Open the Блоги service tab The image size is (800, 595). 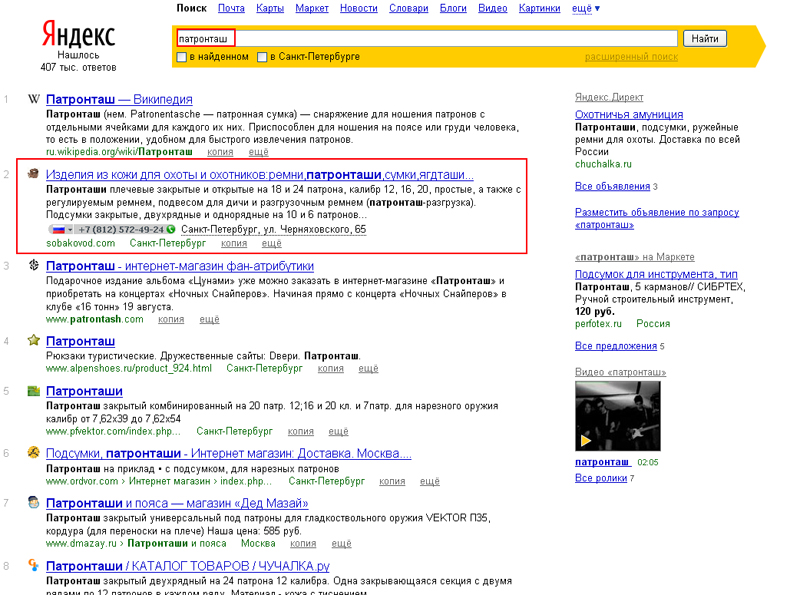click(x=453, y=8)
